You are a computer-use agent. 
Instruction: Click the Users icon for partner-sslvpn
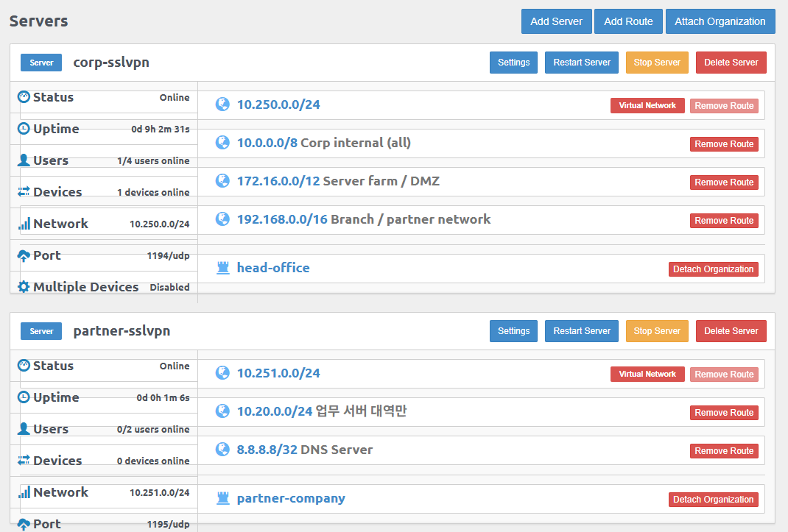(24, 429)
